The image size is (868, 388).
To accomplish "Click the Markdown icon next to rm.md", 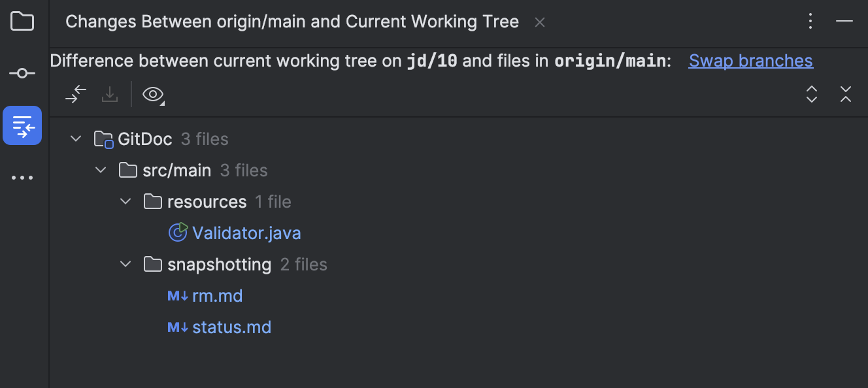I will coord(176,295).
